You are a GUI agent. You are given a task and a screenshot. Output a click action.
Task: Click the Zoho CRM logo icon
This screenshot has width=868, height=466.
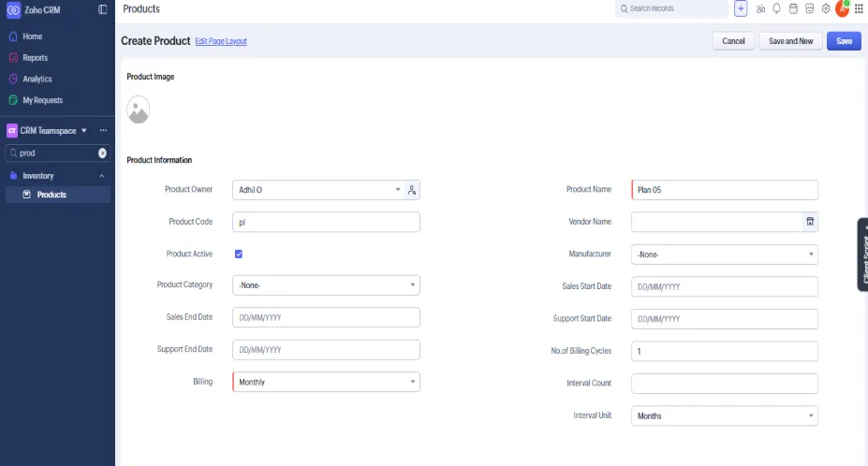[13, 10]
